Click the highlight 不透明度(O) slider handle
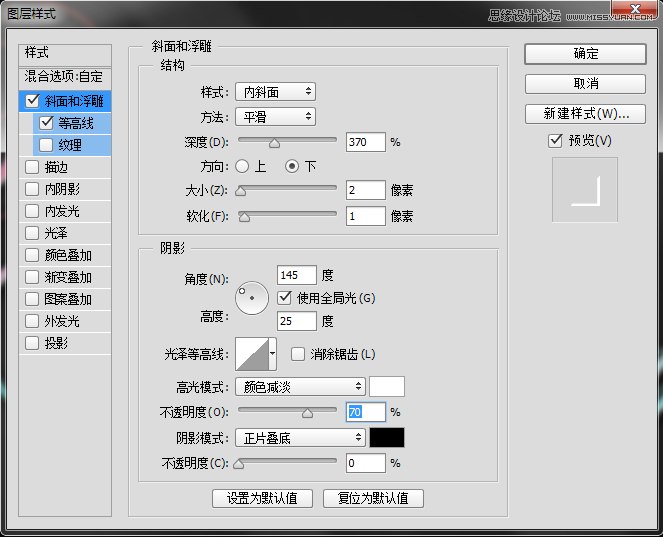Viewport: 663px width, 537px height. pyautogui.click(x=307, y=413)
